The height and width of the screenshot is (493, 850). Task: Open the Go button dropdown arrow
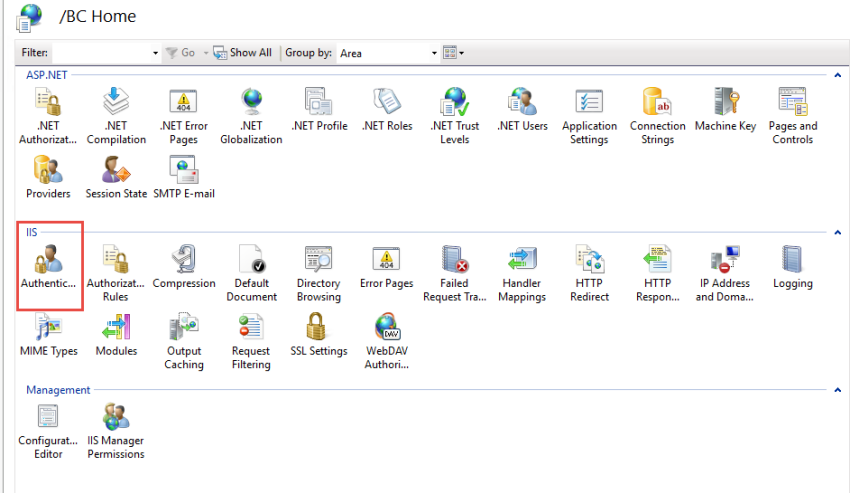coord(205,53)
